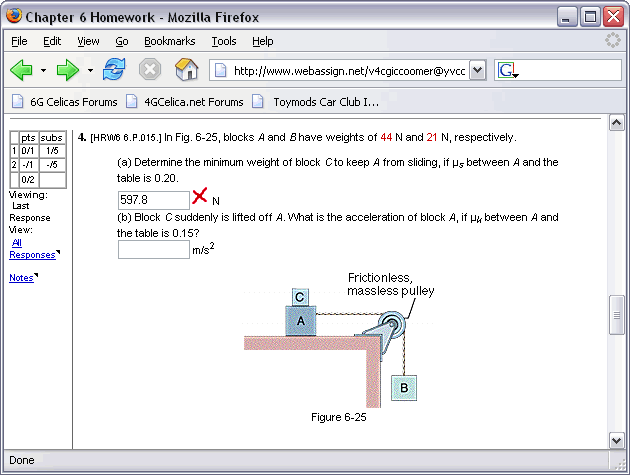Go forward with the green right arrow
Image resolution: width=630 pixels, height=475 pixels.
(x=68, y=70)
